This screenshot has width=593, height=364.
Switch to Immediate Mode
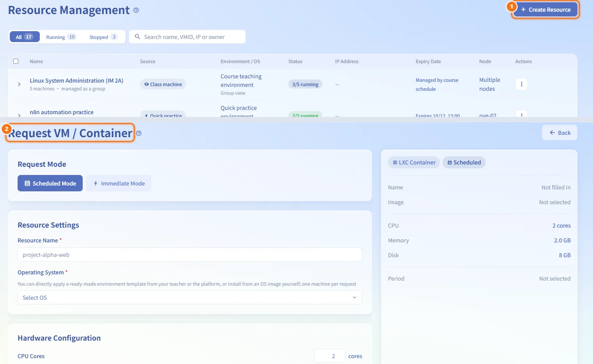[119, 183]
